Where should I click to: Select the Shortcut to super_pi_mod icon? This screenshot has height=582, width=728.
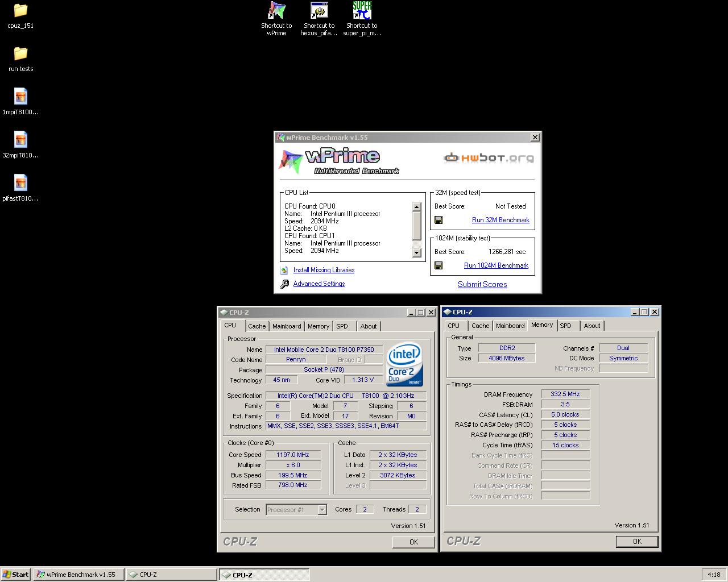coord(362,10)
